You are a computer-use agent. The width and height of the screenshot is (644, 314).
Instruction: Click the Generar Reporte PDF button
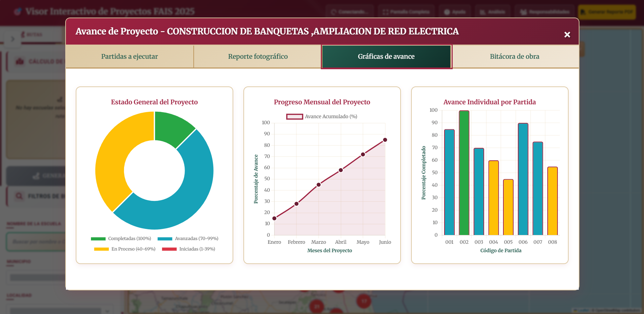pos(607,12)
